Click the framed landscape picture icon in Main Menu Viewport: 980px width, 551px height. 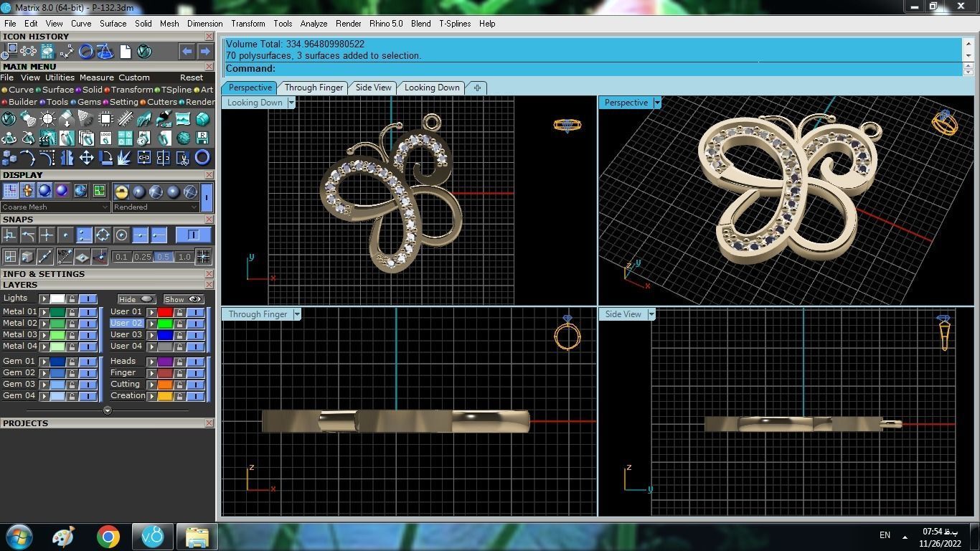point(183,118)
